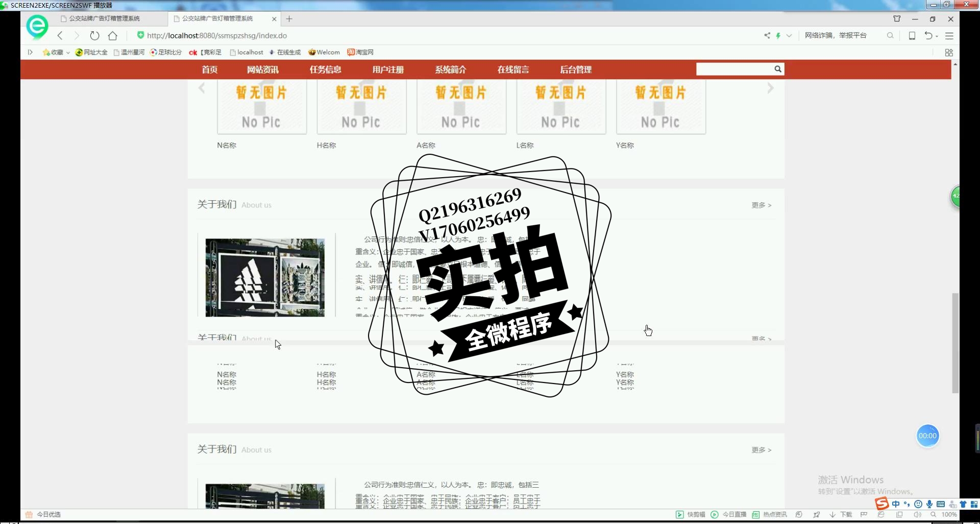Switch to the first 公交站牌广告灯箱管理系统 tab
Screen dimensions: 980x524
pos(105,18)
